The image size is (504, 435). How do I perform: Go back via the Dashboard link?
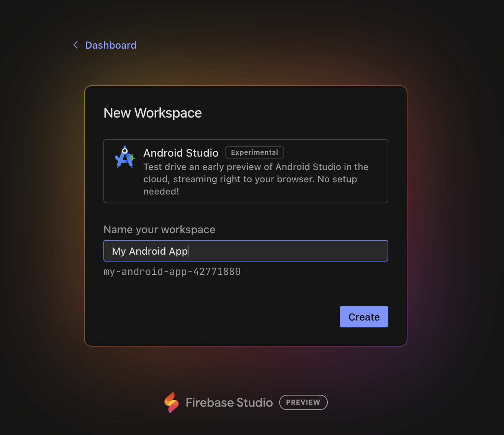[110, 45]
